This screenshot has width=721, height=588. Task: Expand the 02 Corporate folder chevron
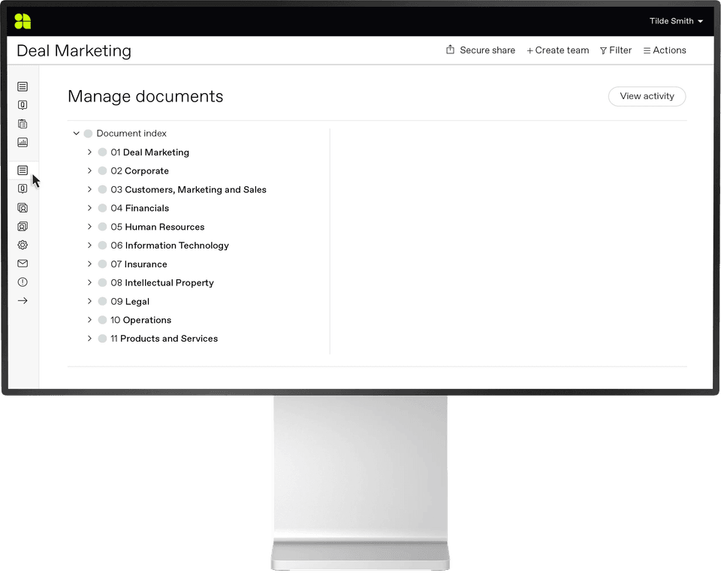89,171
